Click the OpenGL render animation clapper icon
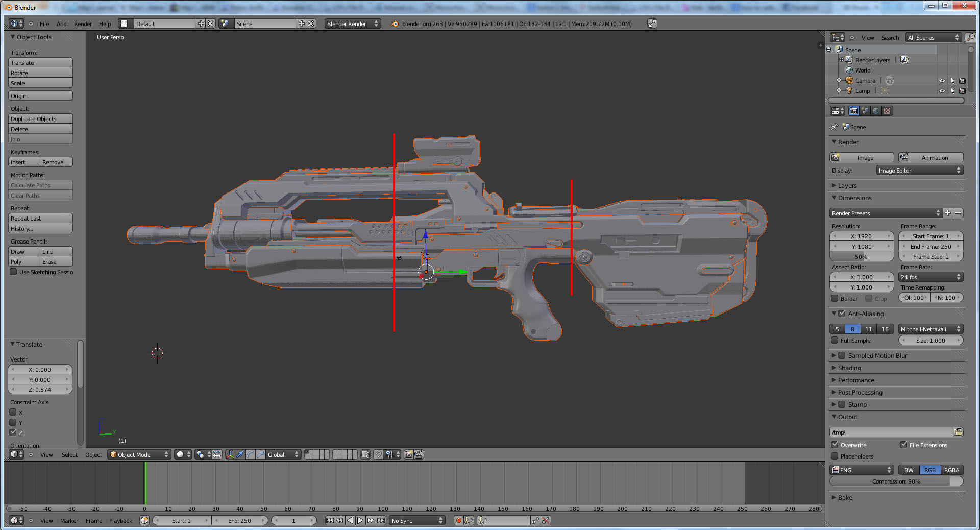The width and height of the screenshot is (980, 530). coord(419,454)
